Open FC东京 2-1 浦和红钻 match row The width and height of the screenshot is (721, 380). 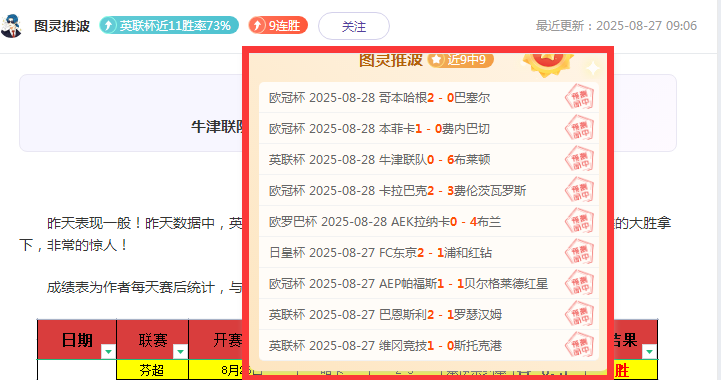point(429,253)
